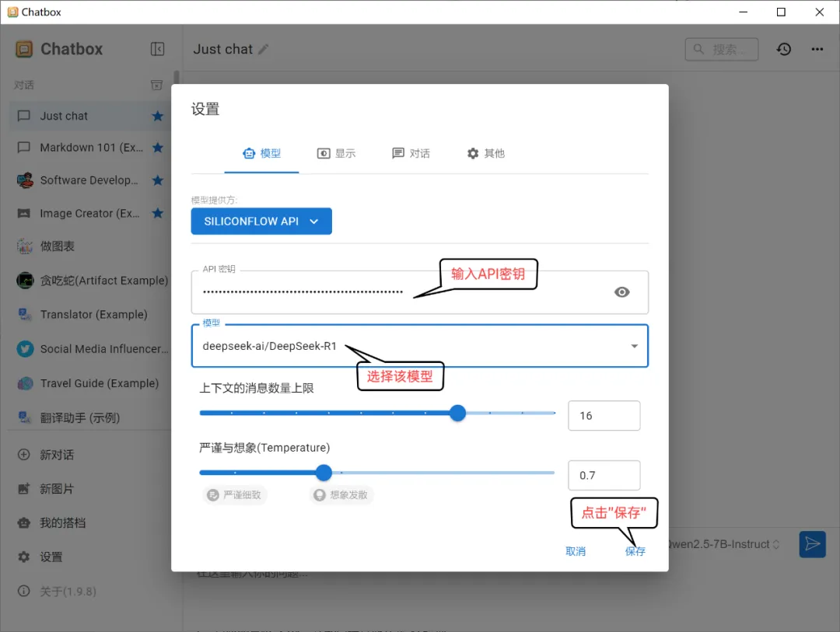Open the Travel Guide (Example) conversation
Image resolution: width=840 pixels, height=632 pixels.
(89, 383)
